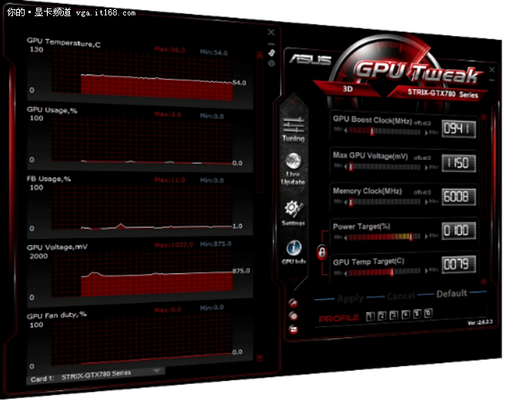The image size is (515, 420).
Task: Click the FB Usage graph
Action: pos(142,206)
